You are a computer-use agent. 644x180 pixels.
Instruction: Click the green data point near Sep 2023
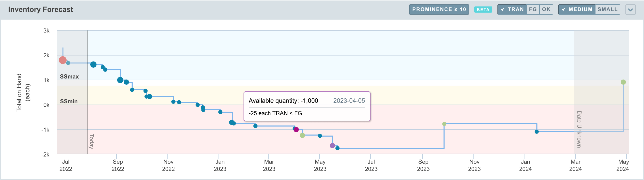444,124
